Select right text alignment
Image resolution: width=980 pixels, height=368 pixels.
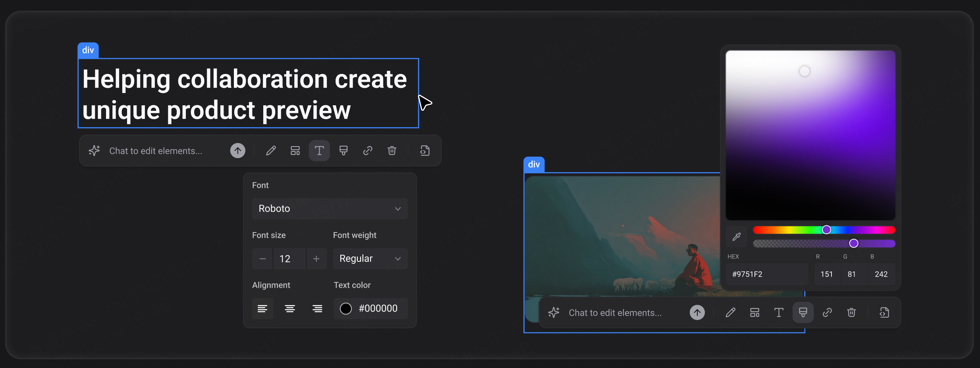click(x=317, y=309)
